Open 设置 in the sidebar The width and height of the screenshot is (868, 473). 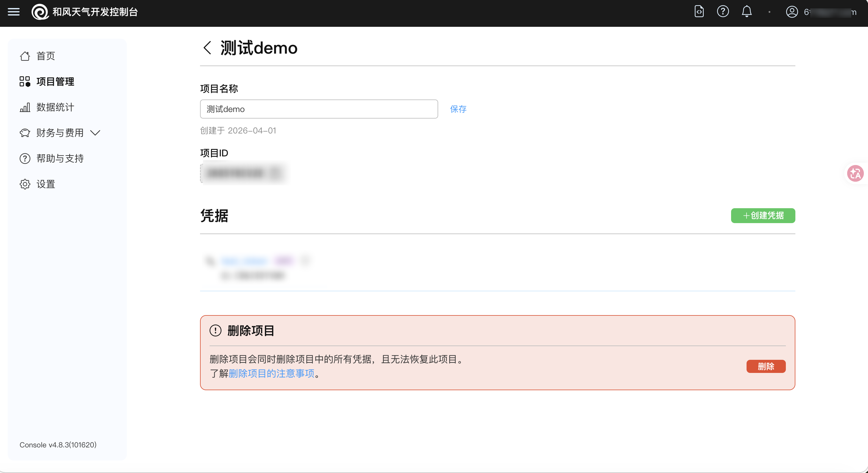(x=38, y=184)
